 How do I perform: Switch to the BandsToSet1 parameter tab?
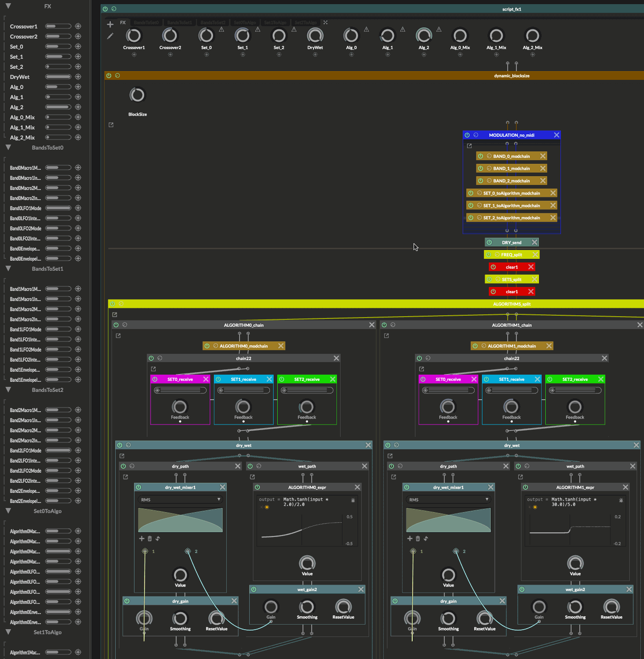pyautogui.click(x=179, y=22)
